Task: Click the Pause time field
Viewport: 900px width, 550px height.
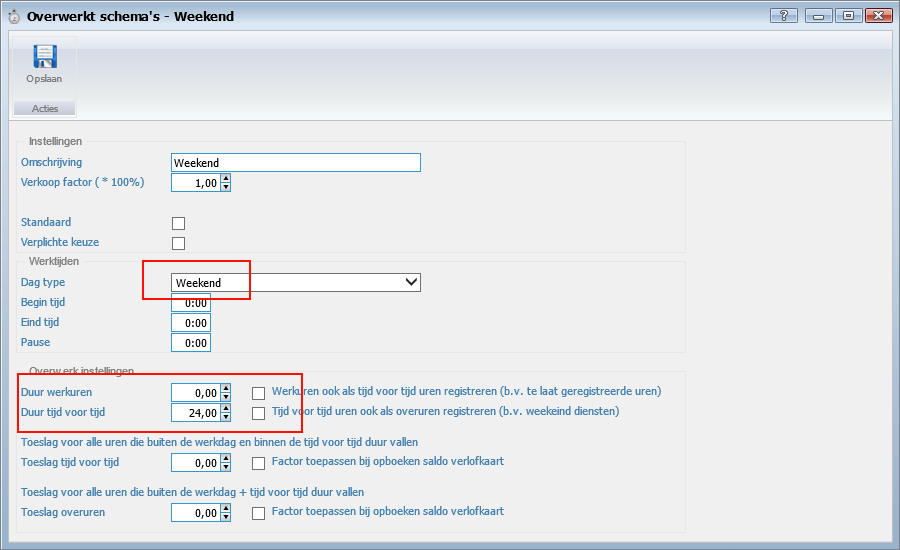Action: 191,343
